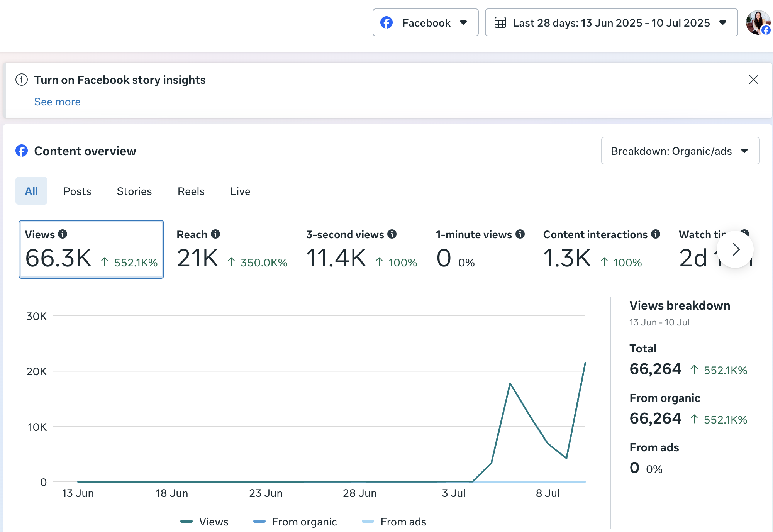Click the 1-minute views info icon
Image resolution: width=773 pixels, height=532 pixels.
(520, 234)
